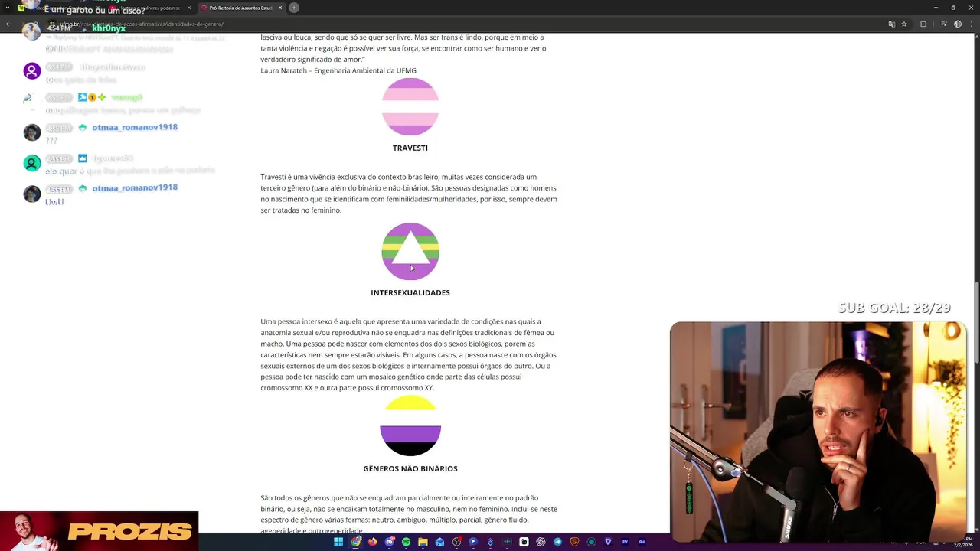Expand the tab search dropdown arrow

pyautogui.click(x=8, y=8)
